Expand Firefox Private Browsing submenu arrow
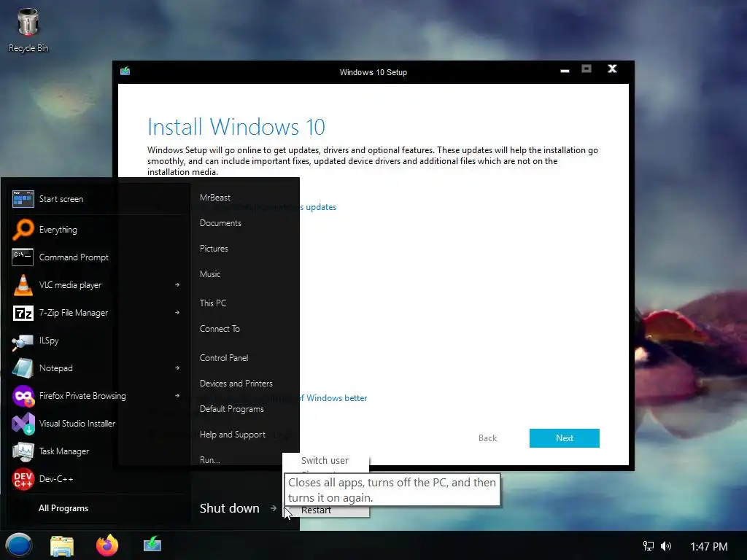The image size is (747, 560). click(x=177, y=395)
